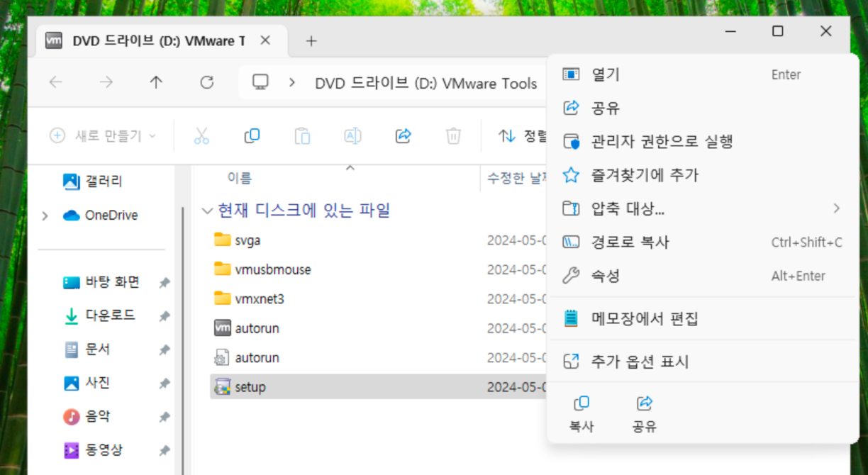Refresh the current folder view
This screenshot has width=868, height=475.
pyautogui.click(x=206, y=82)
